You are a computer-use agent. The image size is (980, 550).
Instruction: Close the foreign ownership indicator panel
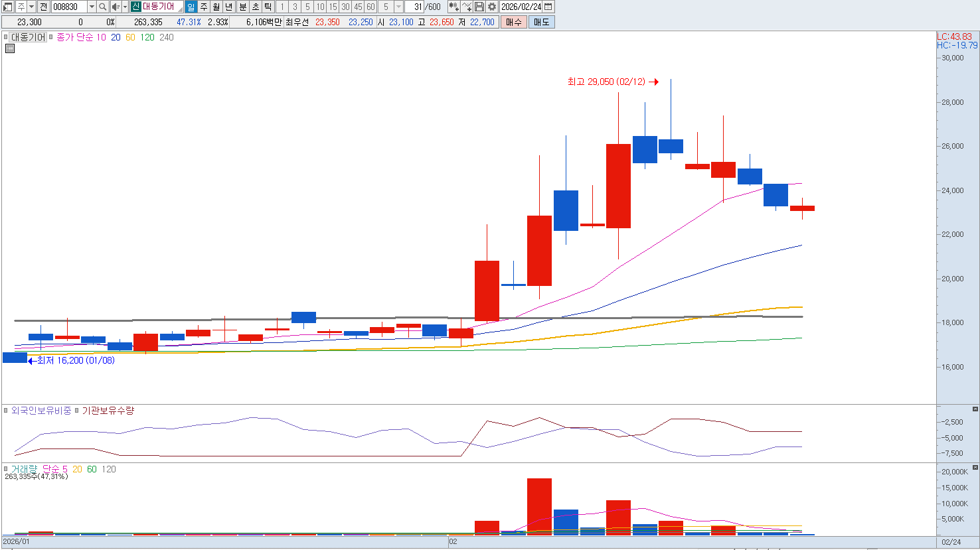[975, 409]
